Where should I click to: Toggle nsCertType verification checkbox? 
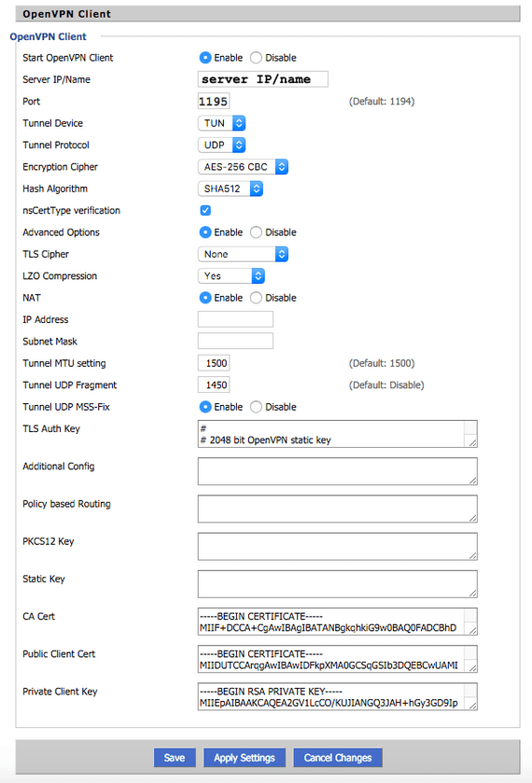point(205,211)
